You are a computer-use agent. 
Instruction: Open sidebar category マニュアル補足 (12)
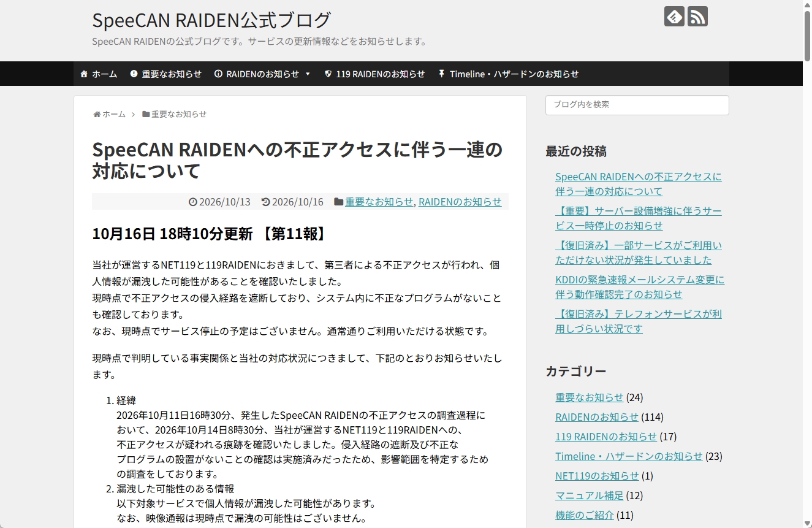[589, 495]
